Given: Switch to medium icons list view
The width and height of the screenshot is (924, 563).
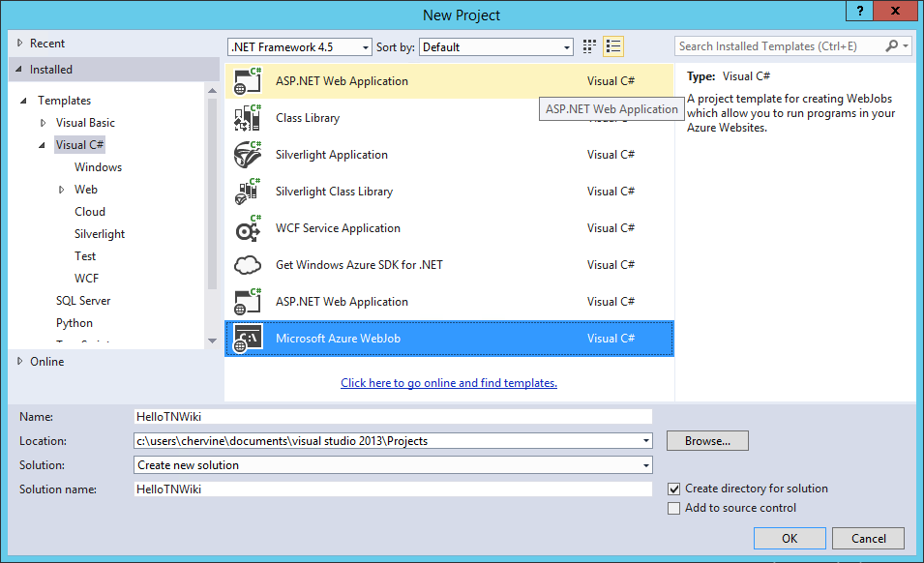Looking at the screenshot, I should [613, 46].
